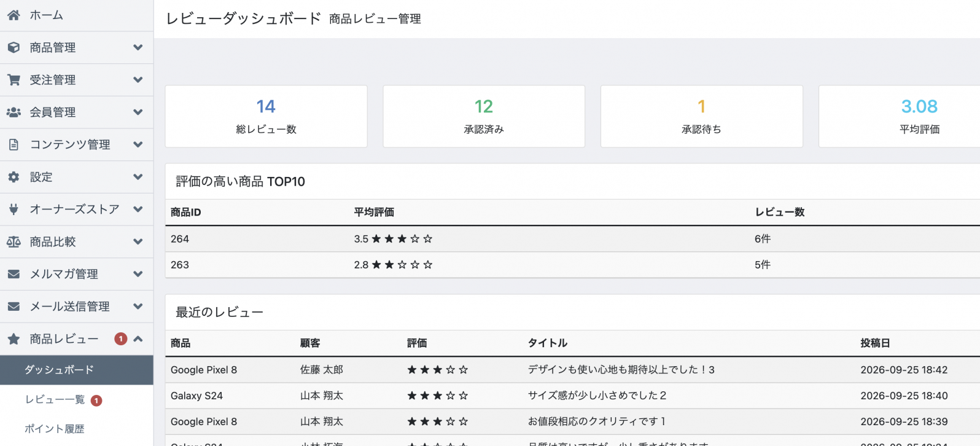The width and height of the screenshot is (980, 446).
Task: Click review title デザインも使い心地も期待以上でした！3
Action: 621,370
